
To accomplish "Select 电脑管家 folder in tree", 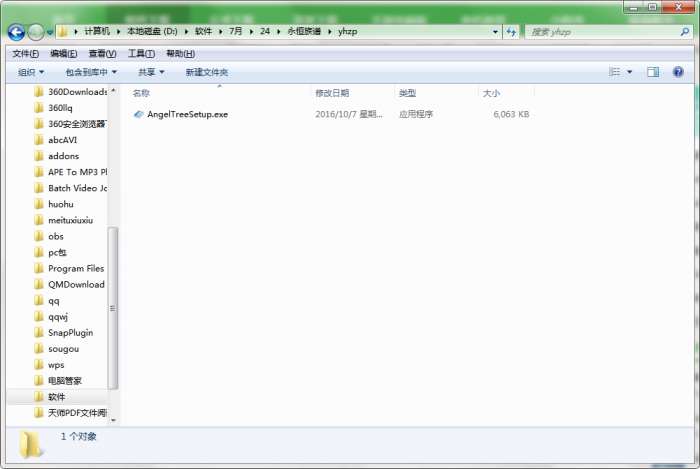I will pos(58,381).
